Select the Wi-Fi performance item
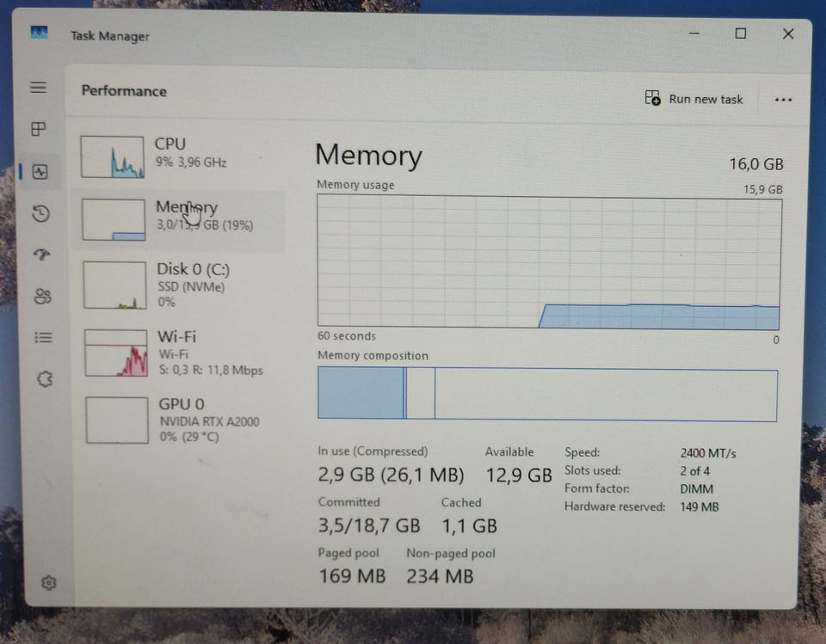The image size is (826, 644). [x=182, y=353]
